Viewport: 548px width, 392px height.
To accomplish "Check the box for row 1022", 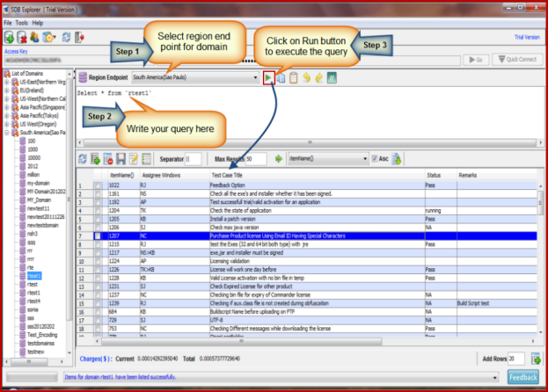I will 98,185.
